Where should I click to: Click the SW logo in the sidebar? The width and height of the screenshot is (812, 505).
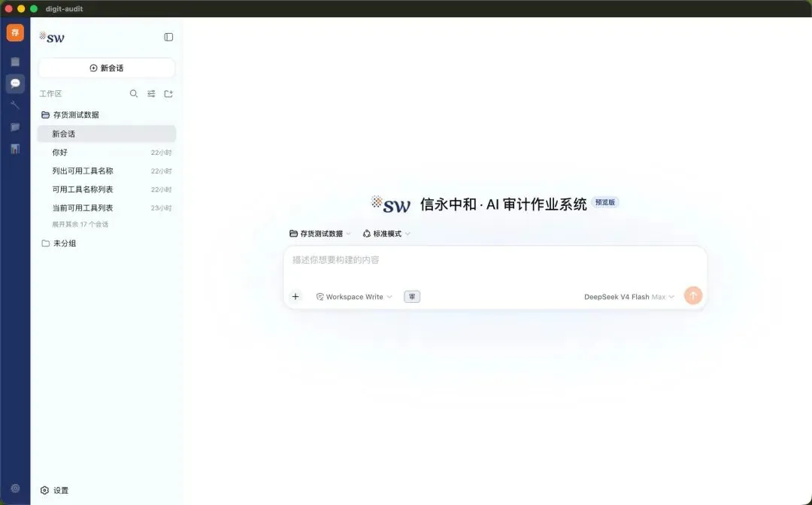53,38
